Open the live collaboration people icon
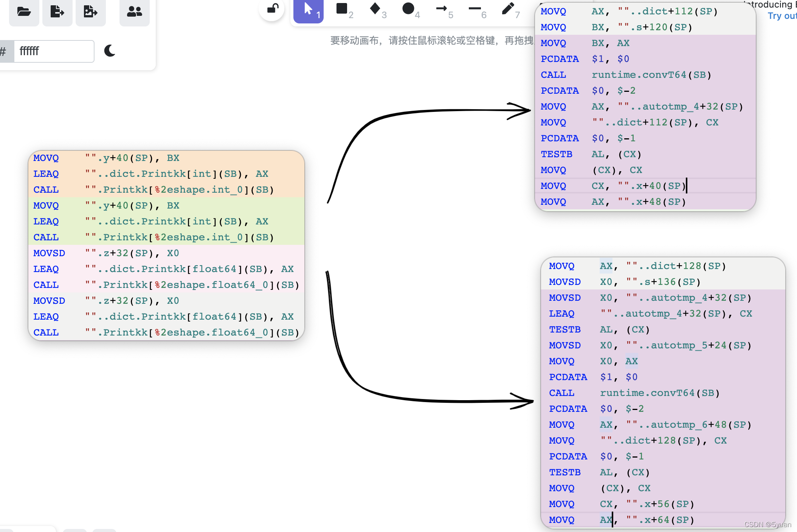The image size is (797, 532). (x=134, y=12)
